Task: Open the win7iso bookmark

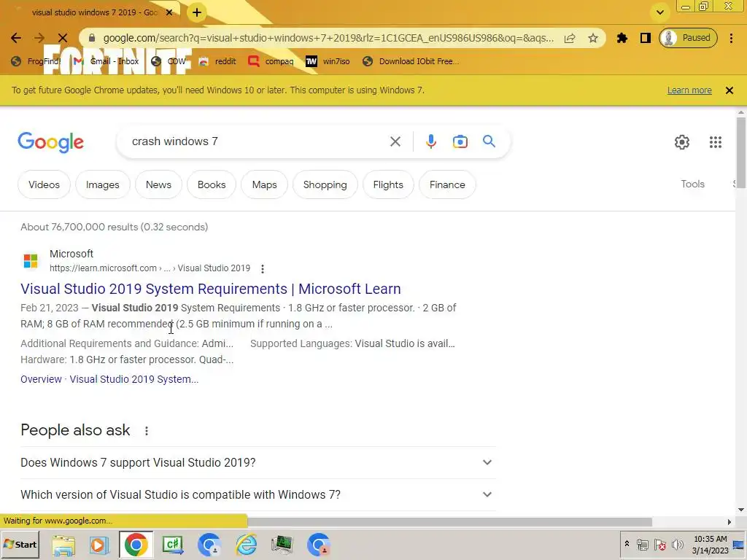Action: coord(328,61)
